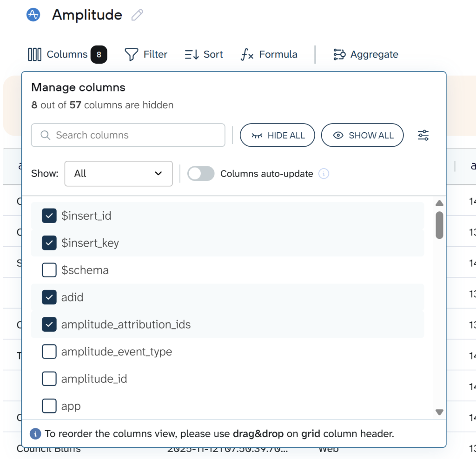This screenshot has height=459, width=476.
Task: Switch to the Filter menu item
Action: tap(146, 54)
